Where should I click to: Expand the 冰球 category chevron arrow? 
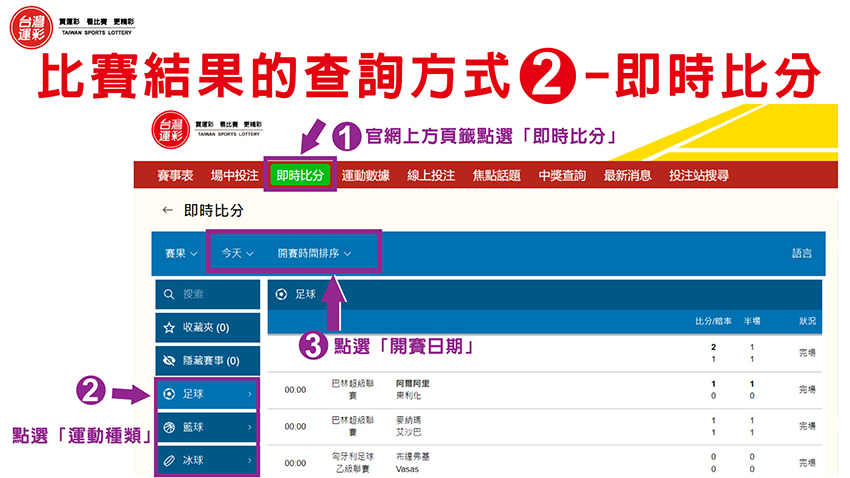[249, 462]
